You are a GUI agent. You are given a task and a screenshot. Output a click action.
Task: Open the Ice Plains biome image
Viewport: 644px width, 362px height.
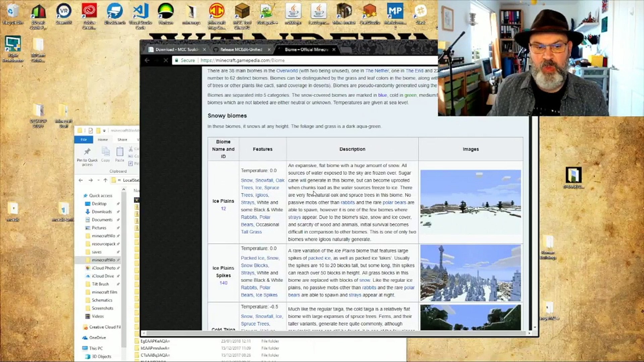(x=470, y=202)
